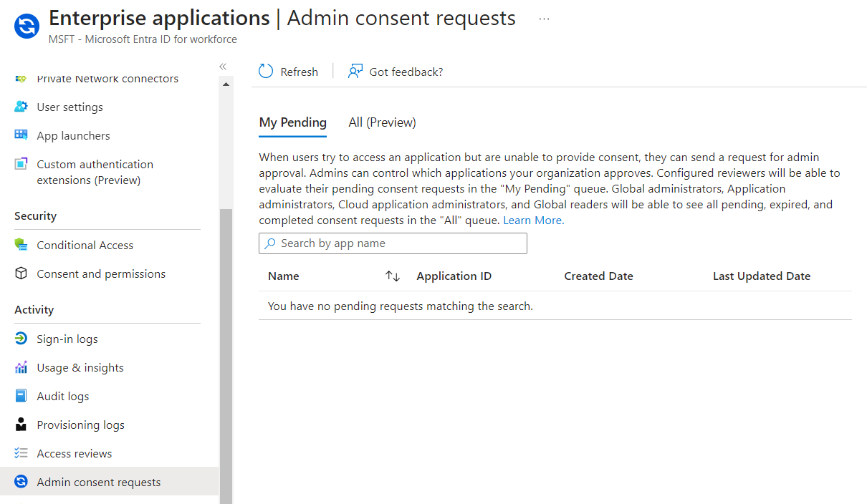The height and width of the screenshot is (504, 867).
Task: Collapse the left navigation pane
Action: click(x=222, y=66)
